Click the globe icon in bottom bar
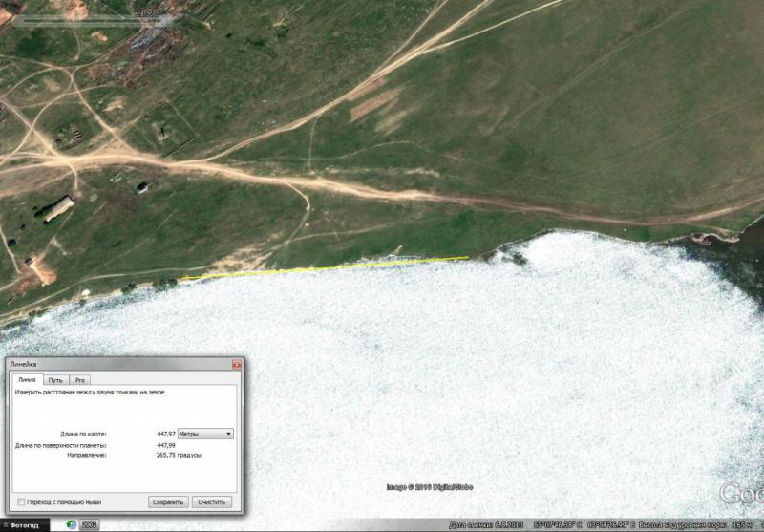The image size is (764, 532). pos(71,524)
